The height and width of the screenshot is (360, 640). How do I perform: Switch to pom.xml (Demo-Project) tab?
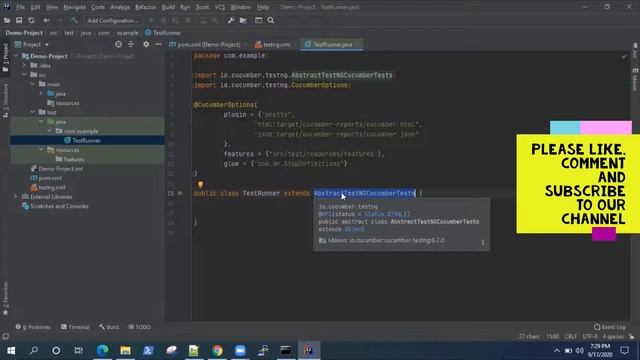click(204, 44)
